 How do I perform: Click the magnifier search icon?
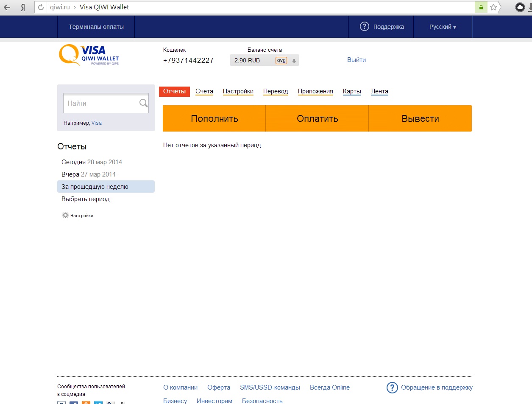click(143, 103)
